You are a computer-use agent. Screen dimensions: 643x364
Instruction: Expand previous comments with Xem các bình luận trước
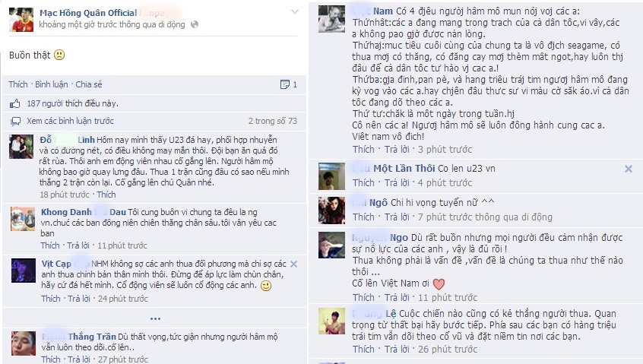[70, 121]
